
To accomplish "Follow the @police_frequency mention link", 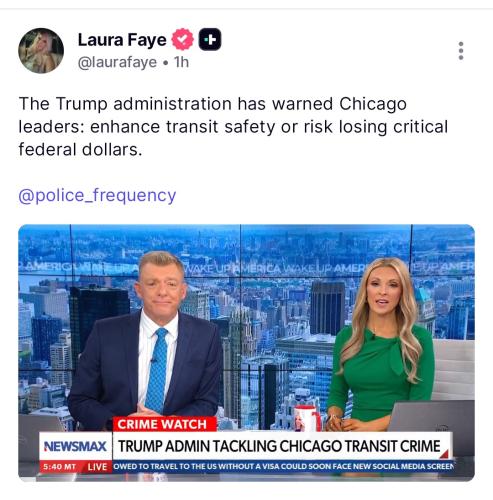I will click(x=97, y=195).
